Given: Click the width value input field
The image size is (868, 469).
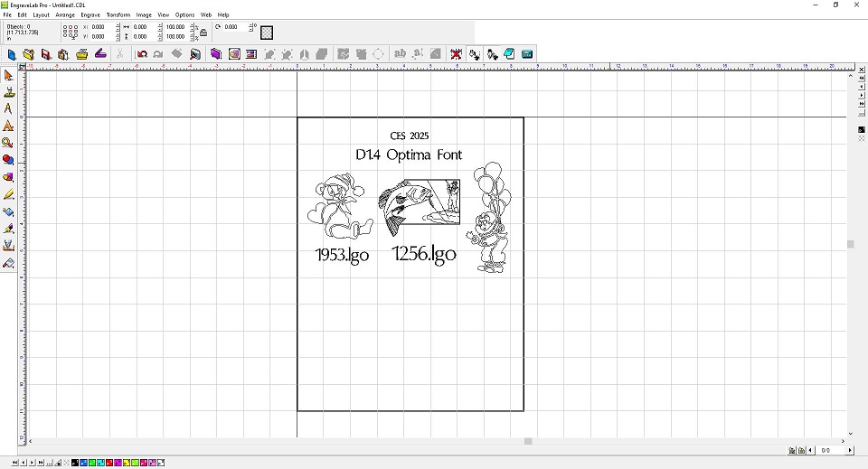Looking at the screenshot, I should point(144,26).
